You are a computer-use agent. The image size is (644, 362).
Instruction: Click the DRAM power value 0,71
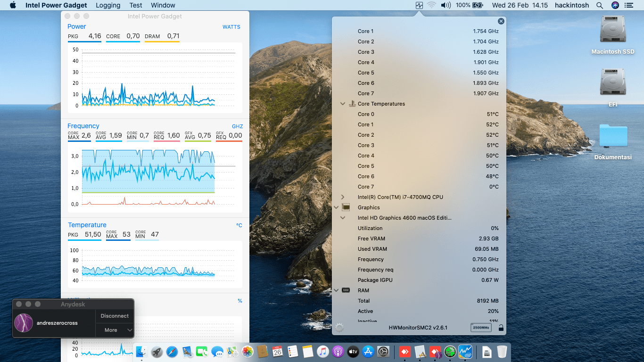pos(173,36)
